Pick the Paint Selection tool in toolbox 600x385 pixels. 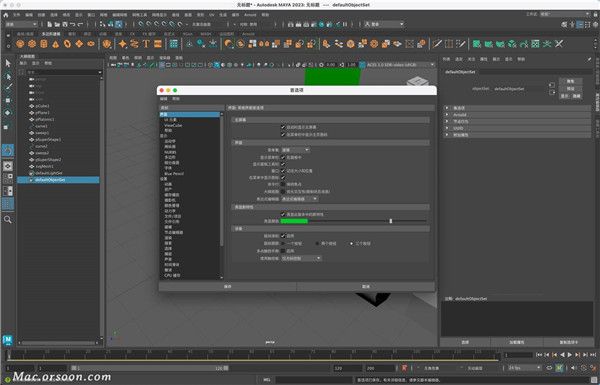8,88
